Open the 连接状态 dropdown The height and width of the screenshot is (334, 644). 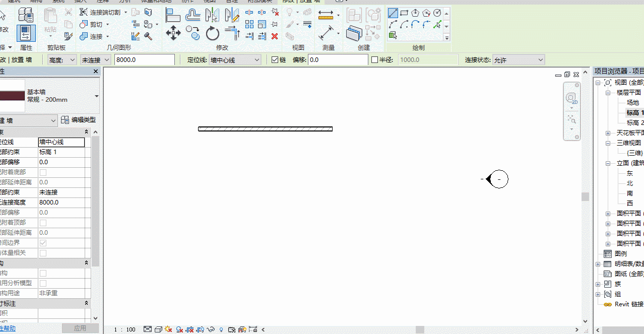pyautogui.click(x=519, y=60)
